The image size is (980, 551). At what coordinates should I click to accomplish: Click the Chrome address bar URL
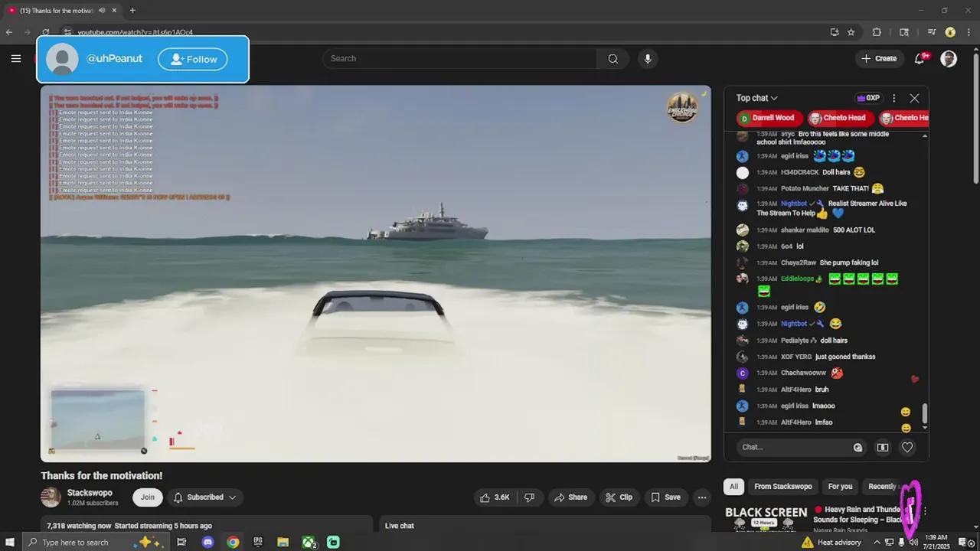coord(135,32)
